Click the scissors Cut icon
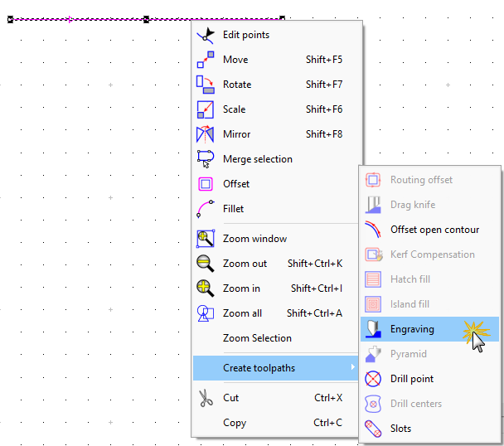The image size is (504, 446). click(205, 398)
